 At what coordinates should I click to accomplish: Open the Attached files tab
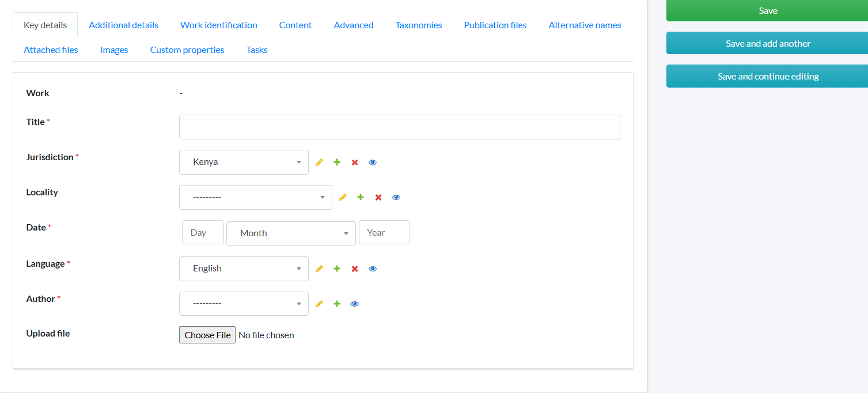pyautogui.click(x=51, y=50)
